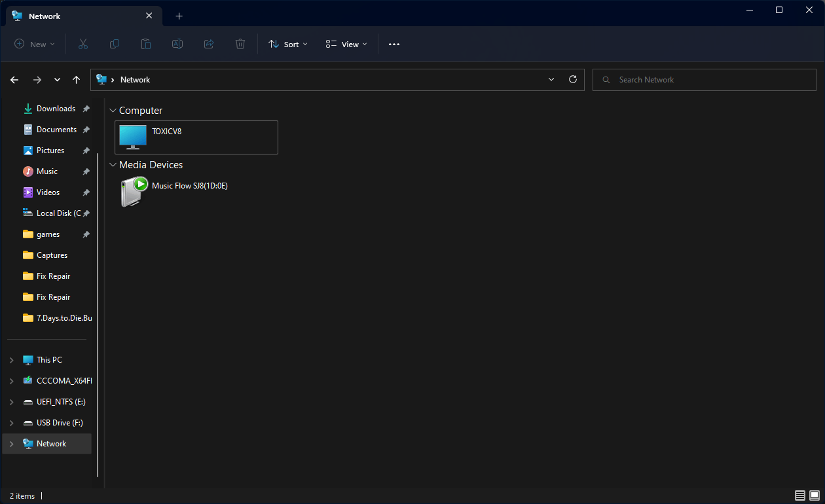Screen dimensions: 825x504
Task: Open the Sort dropdown menu
Action: point(288,44)
